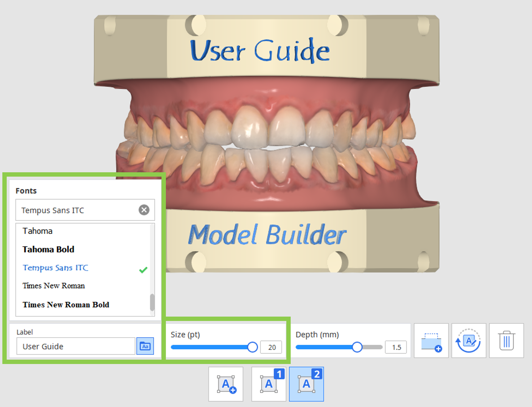Select label 2 icon
Viewport: 532px width, 407px height.
click(306, 384)
